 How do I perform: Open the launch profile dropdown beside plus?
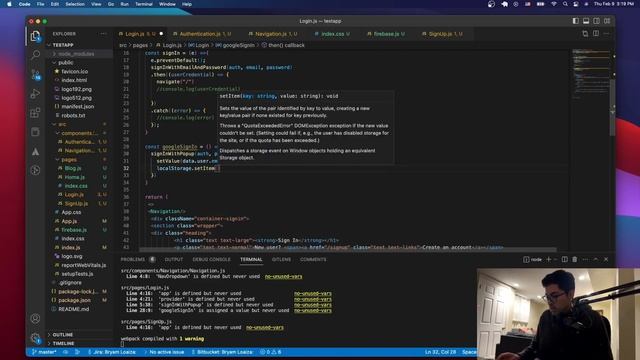point(555,260)
